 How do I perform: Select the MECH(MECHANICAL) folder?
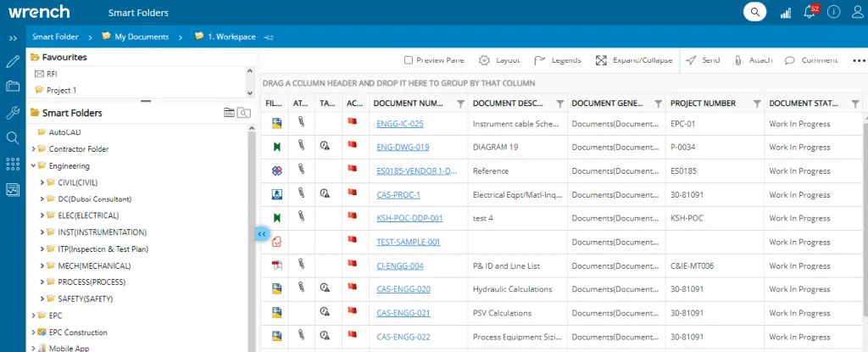point(94,265)
